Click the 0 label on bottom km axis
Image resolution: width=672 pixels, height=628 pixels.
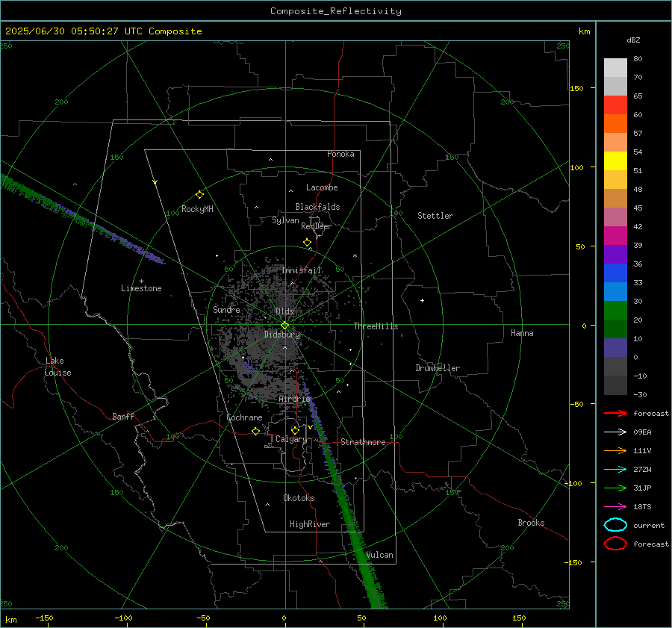[x=284, y=618]
